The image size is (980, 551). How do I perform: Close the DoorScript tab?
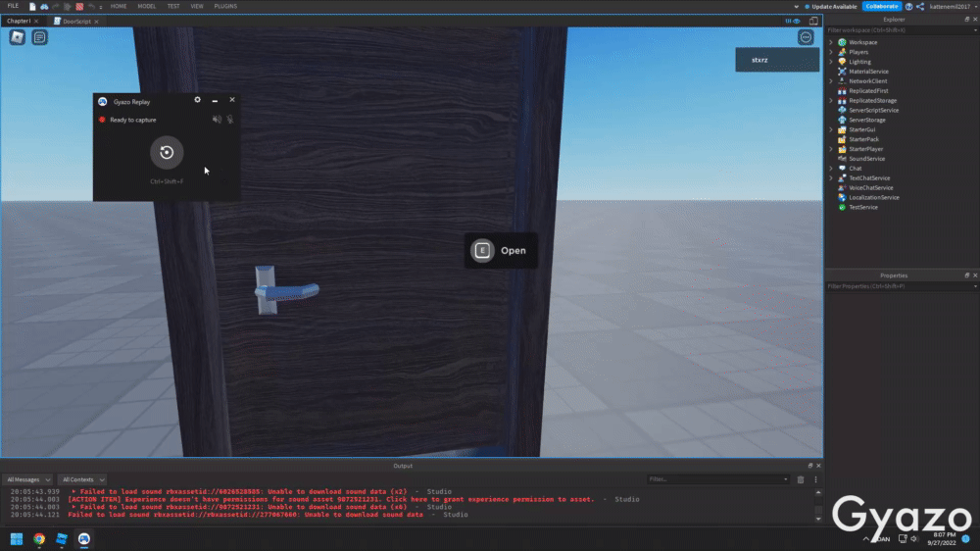(x=96, y=22)
